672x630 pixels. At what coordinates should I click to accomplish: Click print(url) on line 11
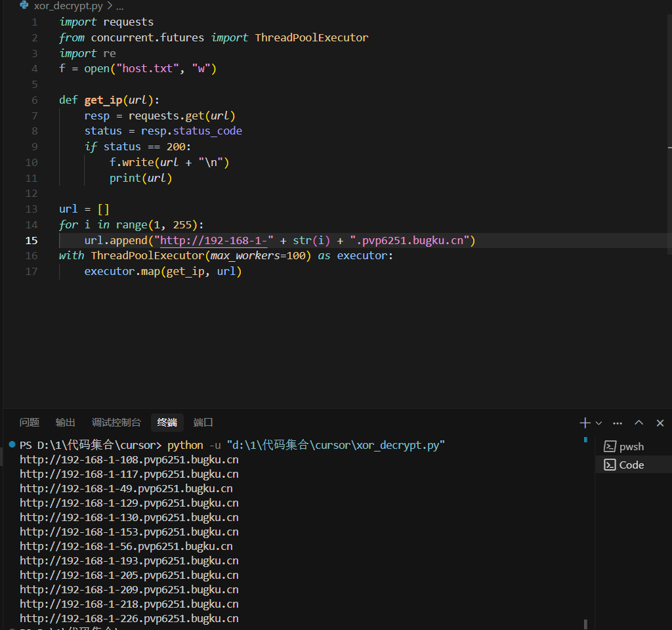140,178
